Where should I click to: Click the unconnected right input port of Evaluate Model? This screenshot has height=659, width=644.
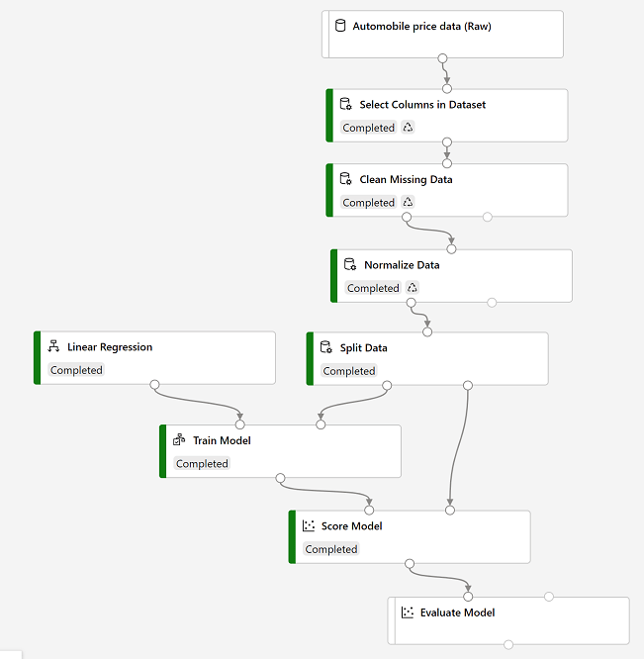[549, 597]
